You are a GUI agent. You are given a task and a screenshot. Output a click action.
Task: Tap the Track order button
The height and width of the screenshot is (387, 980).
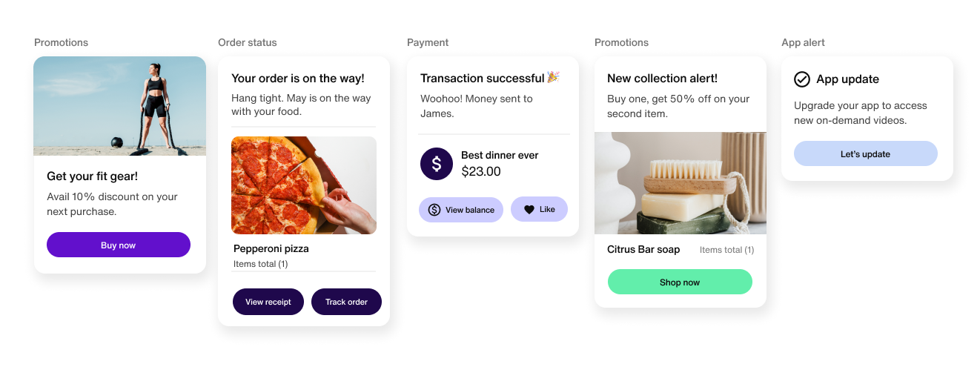point(346,302)
